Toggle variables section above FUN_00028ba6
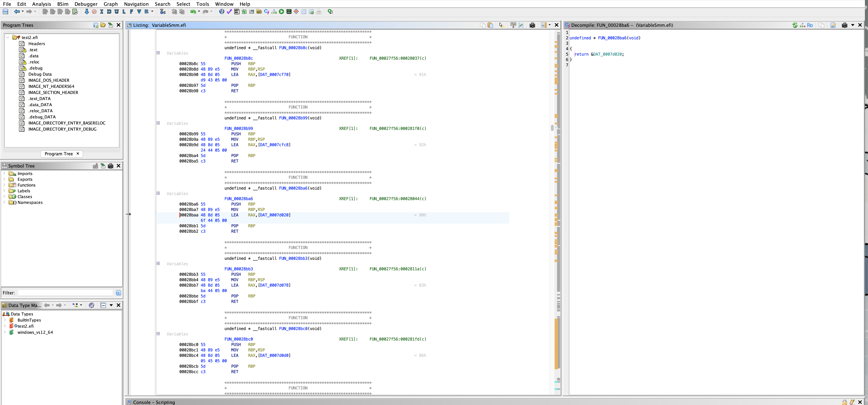 pyautogui.click(x=158, y=193)
